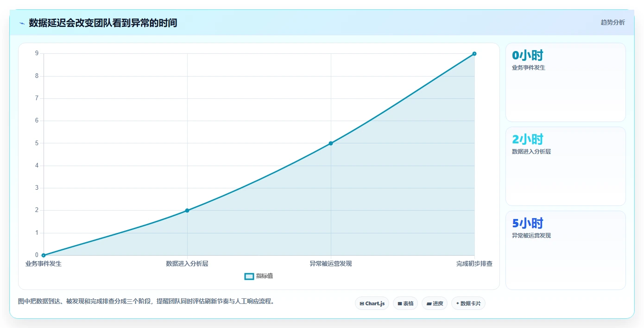Select the 表格 tag
The image size is (644, 328).
405,303
